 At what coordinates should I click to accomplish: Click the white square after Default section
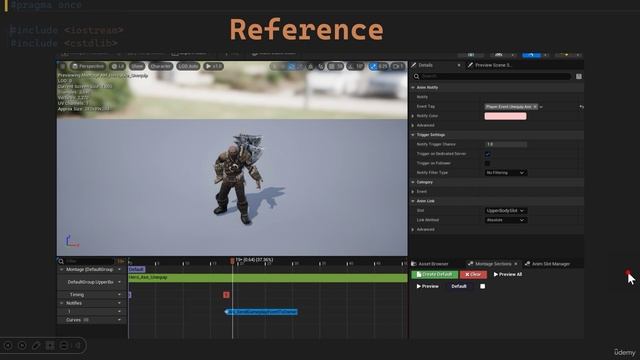point(482,286)
